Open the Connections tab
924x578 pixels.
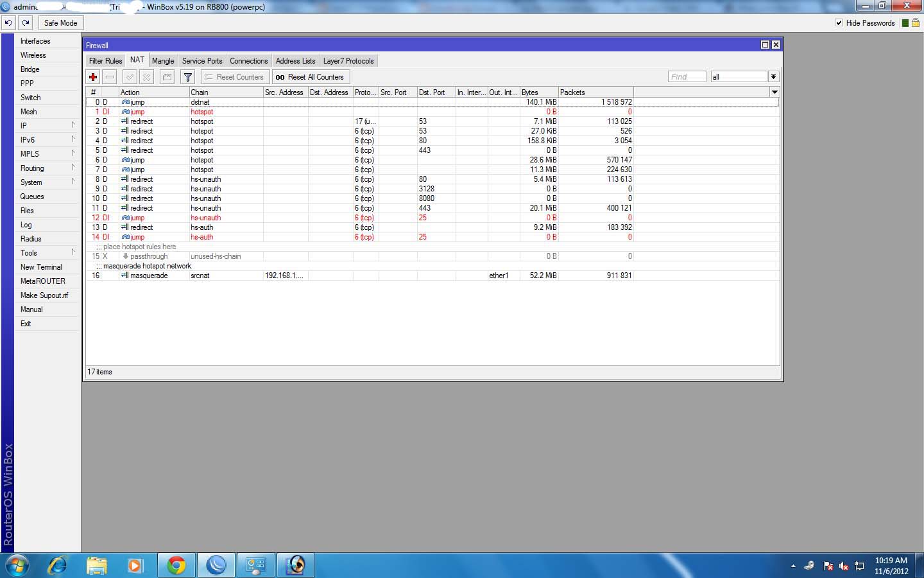tap(249, 61)
